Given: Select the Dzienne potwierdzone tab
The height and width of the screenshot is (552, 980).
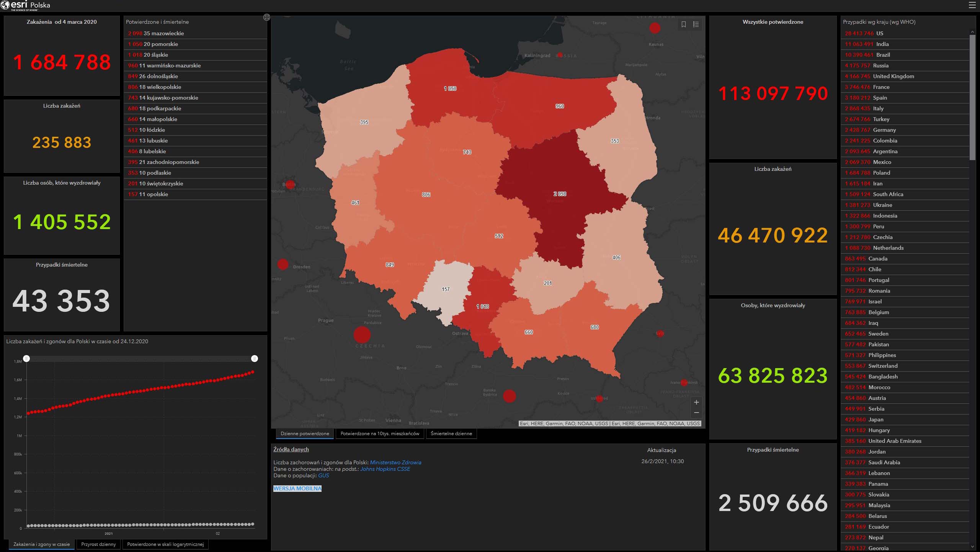Looking at the screenshot, I should pos(305,434).
